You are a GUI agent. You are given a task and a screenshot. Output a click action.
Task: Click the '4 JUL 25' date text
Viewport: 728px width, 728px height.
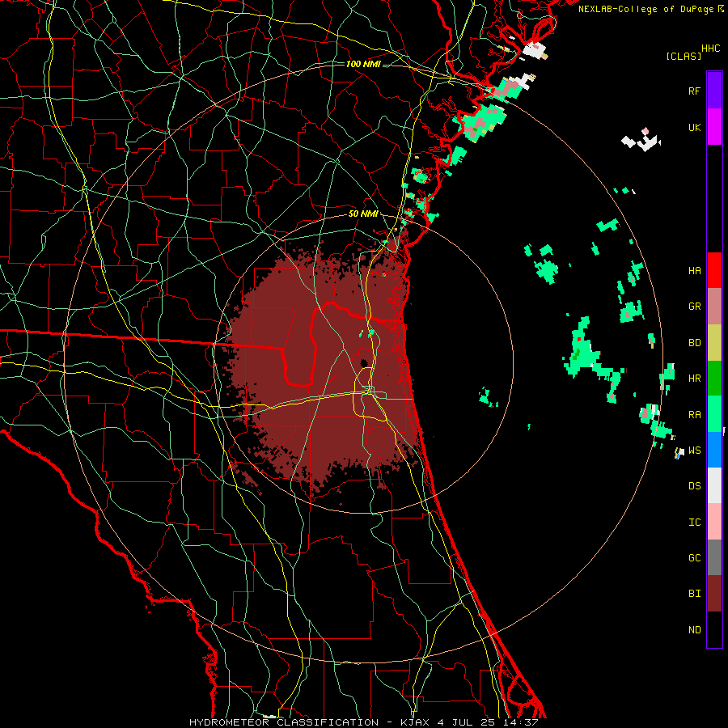coord(466,722)
